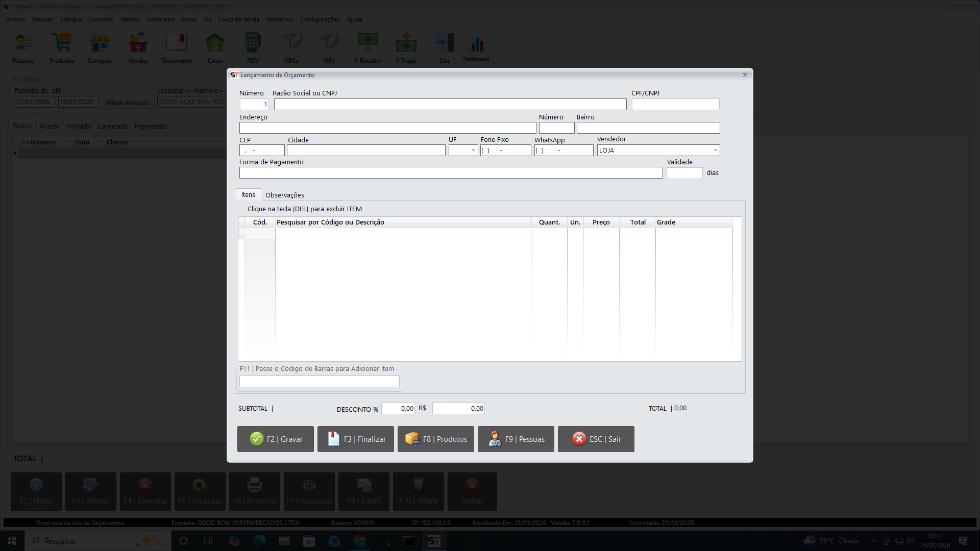Open F9 Pessoas person icon button
Image resolution: width=980 pixels, height=551 pixels.
click(516, 439)
